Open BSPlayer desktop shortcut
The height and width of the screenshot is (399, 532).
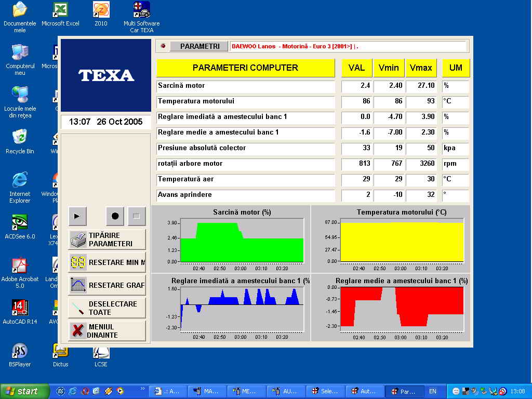tap(20, 355)
